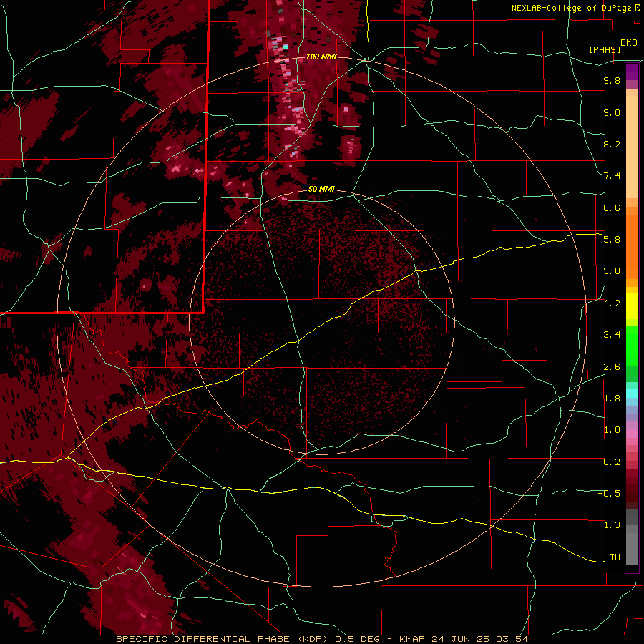
Task: Click the 1.0 value on the color scale
Action: tap(612, 430)
